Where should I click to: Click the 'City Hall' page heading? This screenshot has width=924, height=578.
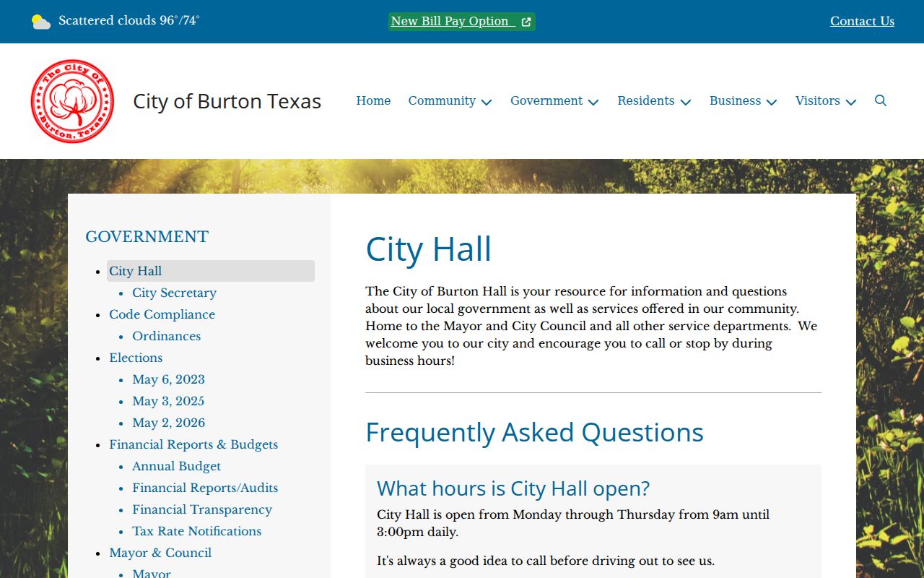[428, 249]
